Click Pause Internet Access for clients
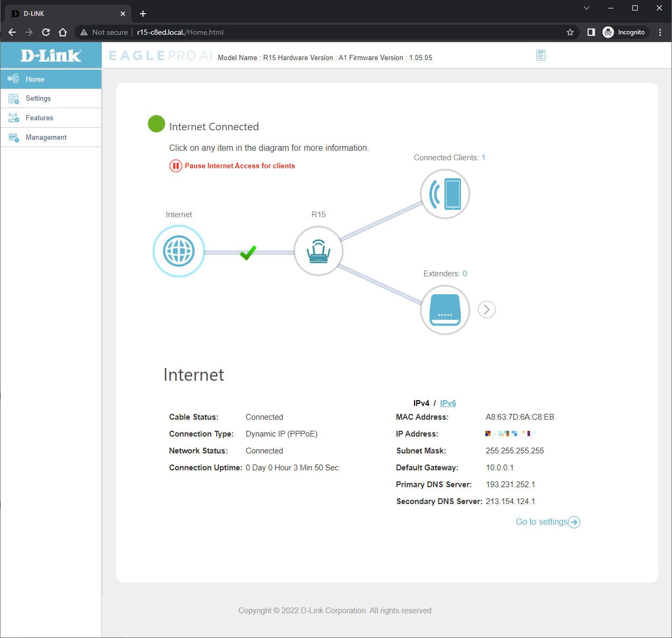Image resolution: width=672 pixels, height=638 pixels. pos(240,166)
